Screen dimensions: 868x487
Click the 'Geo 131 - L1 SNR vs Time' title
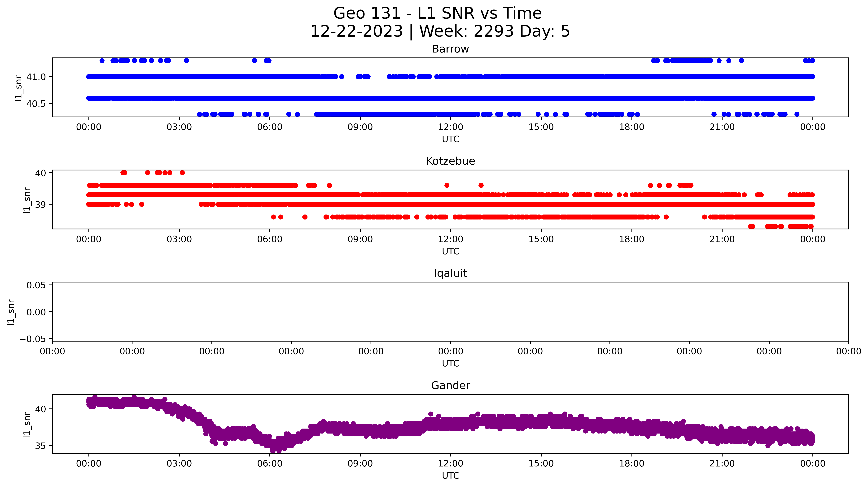click(x=437, y=13)
